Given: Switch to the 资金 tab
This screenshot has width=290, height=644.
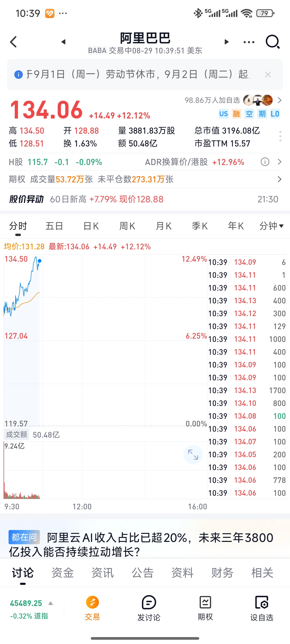Looking at the screenshot, I should (63, 573).
